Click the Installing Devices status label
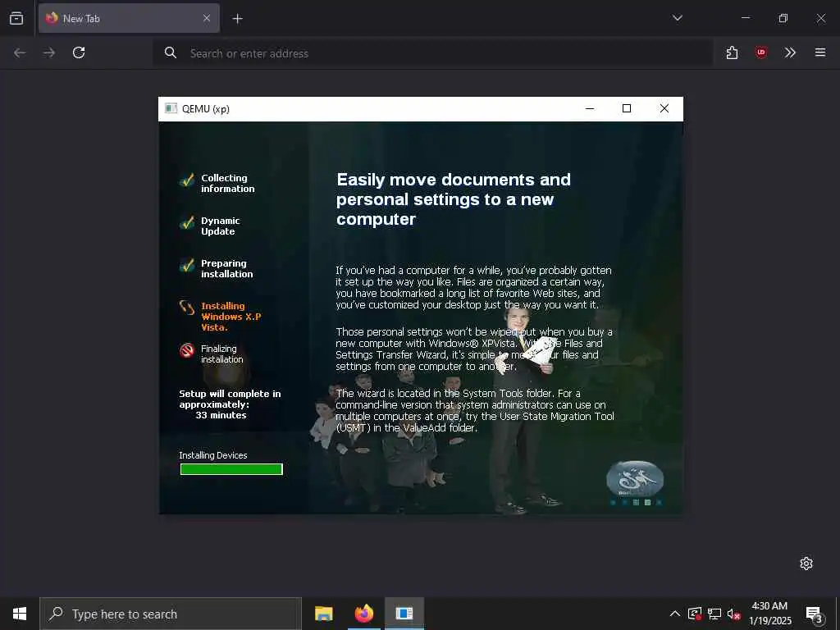This screenshot has width=840, height=630. point(213,455)
